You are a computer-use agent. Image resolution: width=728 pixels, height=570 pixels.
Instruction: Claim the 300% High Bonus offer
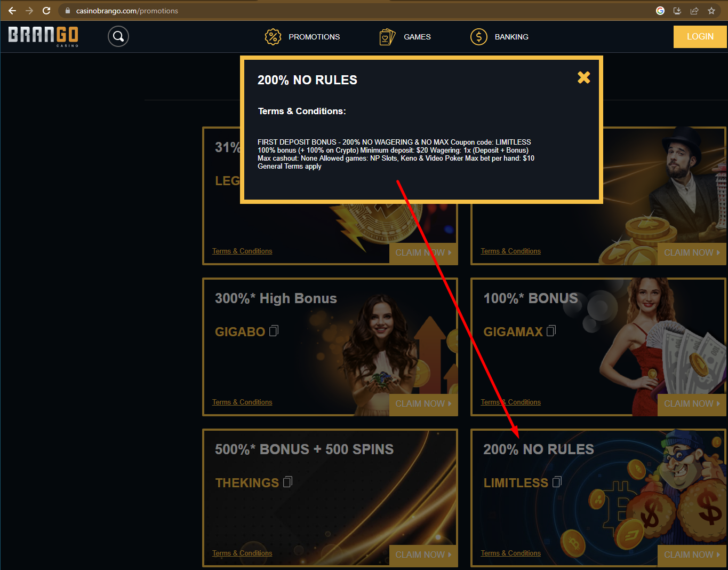pyautogui.click(x=423, y=404)
